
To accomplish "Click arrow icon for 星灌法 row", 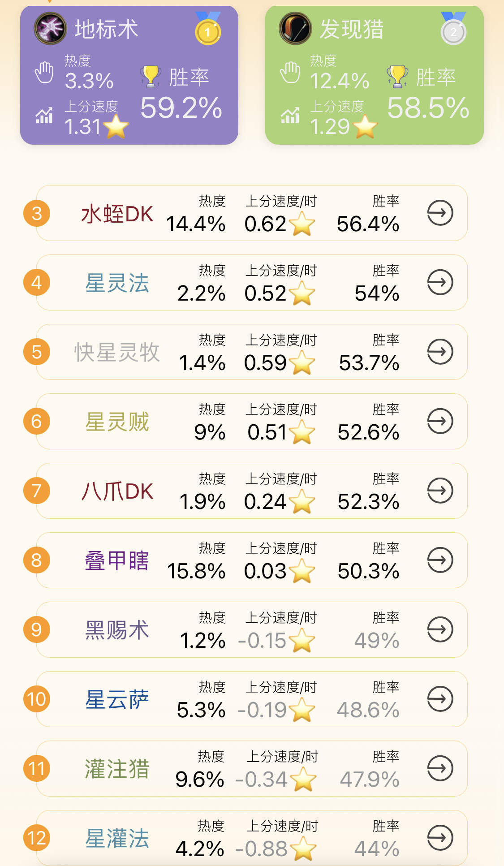I will click(x=440, y=838).
